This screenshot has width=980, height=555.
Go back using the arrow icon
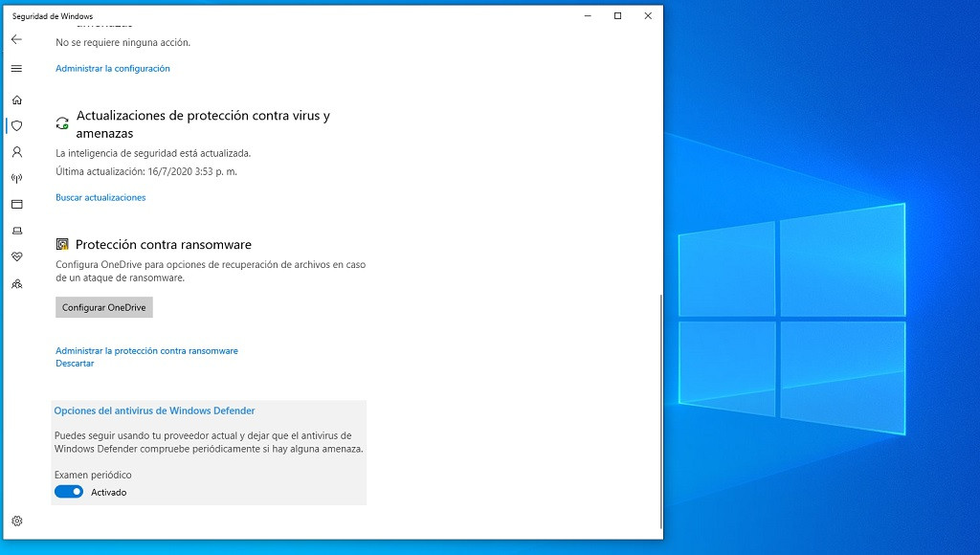click(16, 40)
